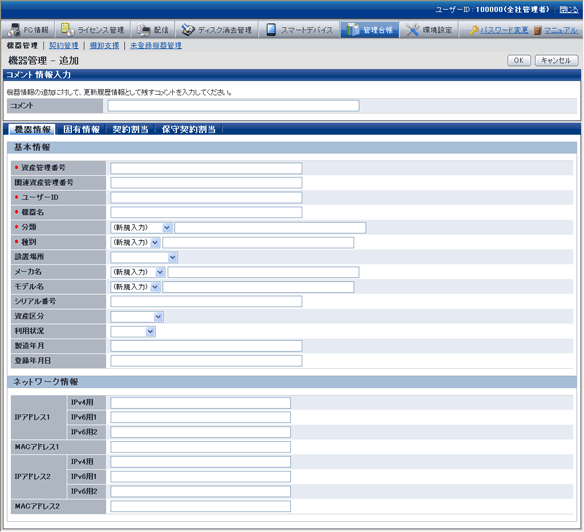Switch to the 契約割当 tab
Image resolution: width=584 pixels, height=532 pixels.
tap(130, 129)
